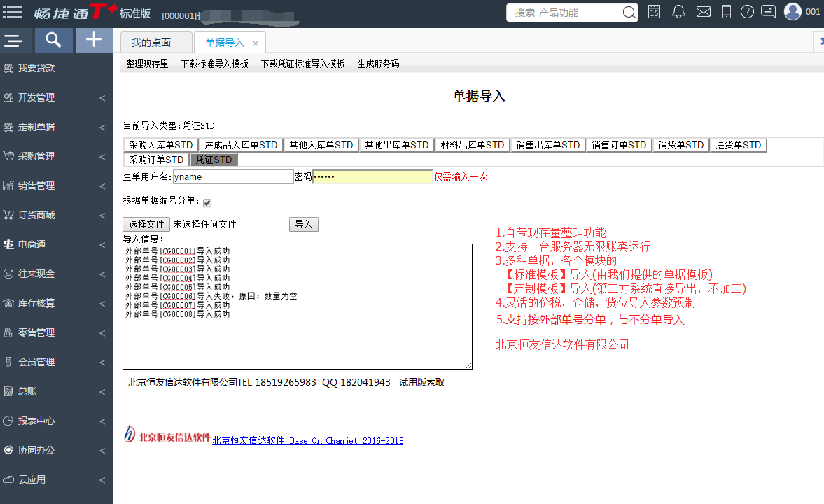Viewport: 824px width, 504px height.
Task: Expand 往来现金 chevron arrow
Action: click(102, 274)
